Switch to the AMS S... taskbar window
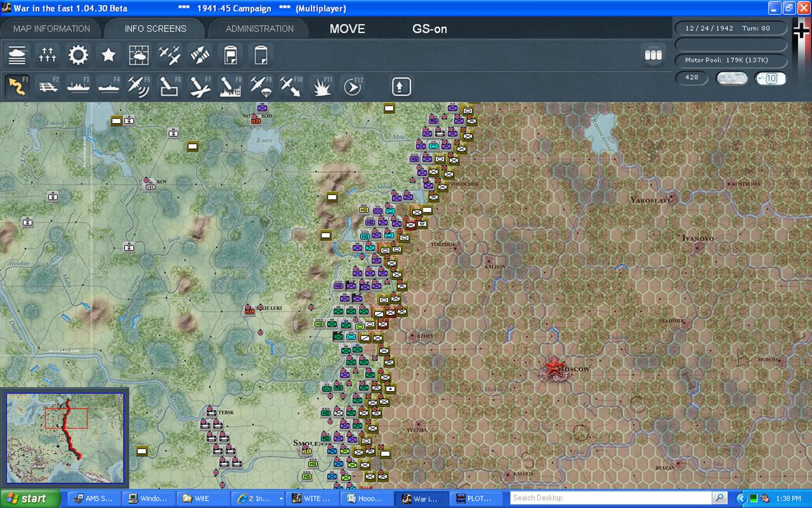The image size is (812, 508). click(x=94, y=498)
